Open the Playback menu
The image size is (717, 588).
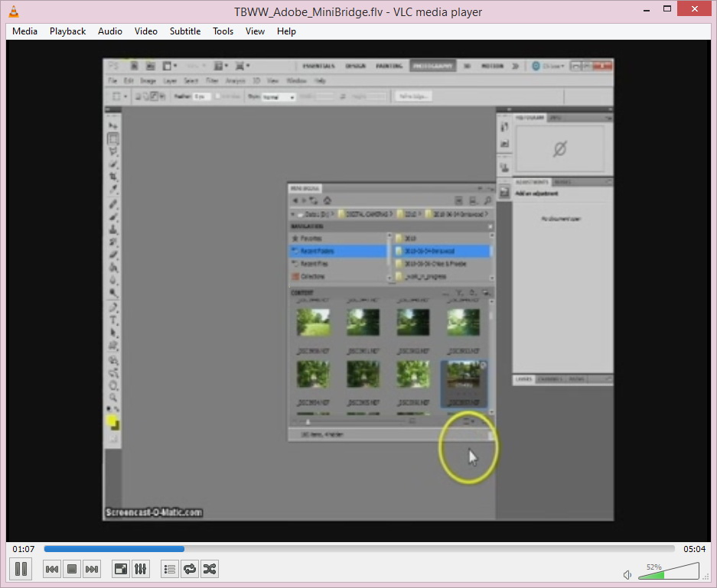point(67,31)
